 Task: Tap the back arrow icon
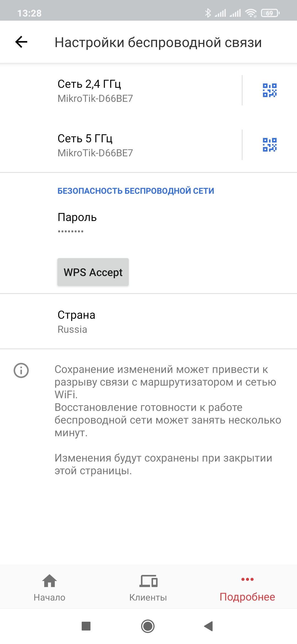pyautogui.click(x=21, y=42)
